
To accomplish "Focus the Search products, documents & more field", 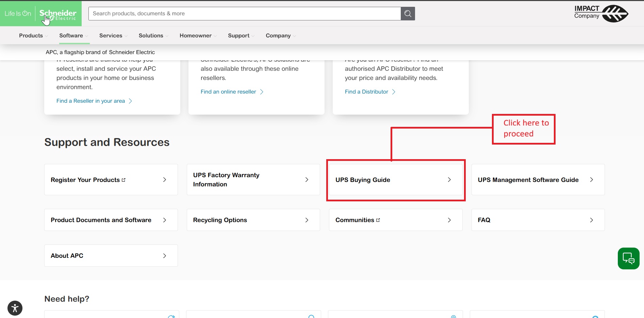I will click(245, 14).
